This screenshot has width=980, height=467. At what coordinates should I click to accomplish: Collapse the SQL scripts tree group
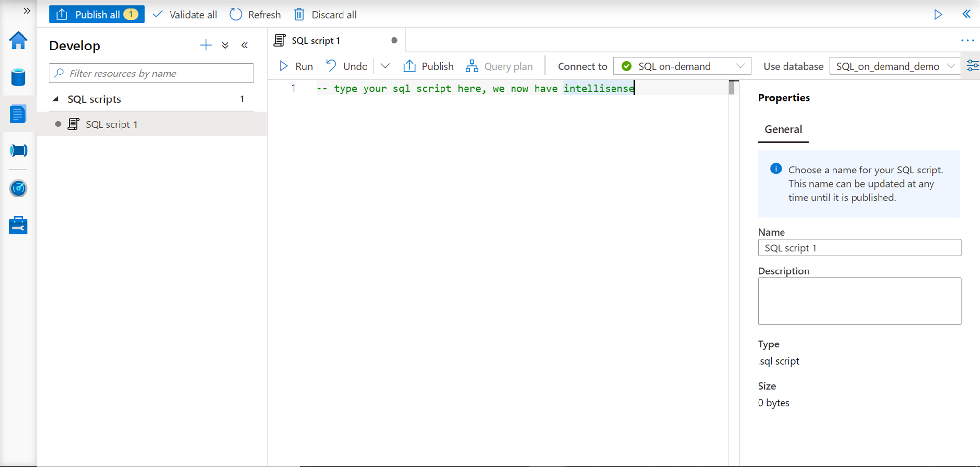pos(56,99)
